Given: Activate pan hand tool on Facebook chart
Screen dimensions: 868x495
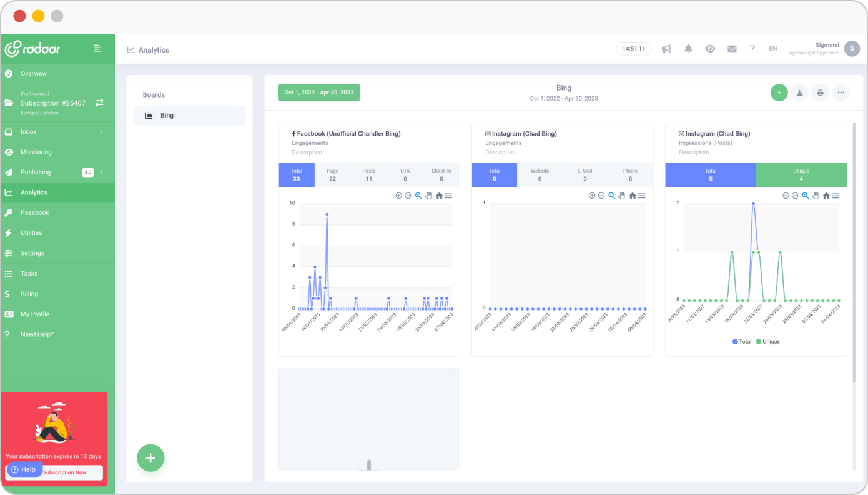Looking at the screenshot, I should [428, 196].
